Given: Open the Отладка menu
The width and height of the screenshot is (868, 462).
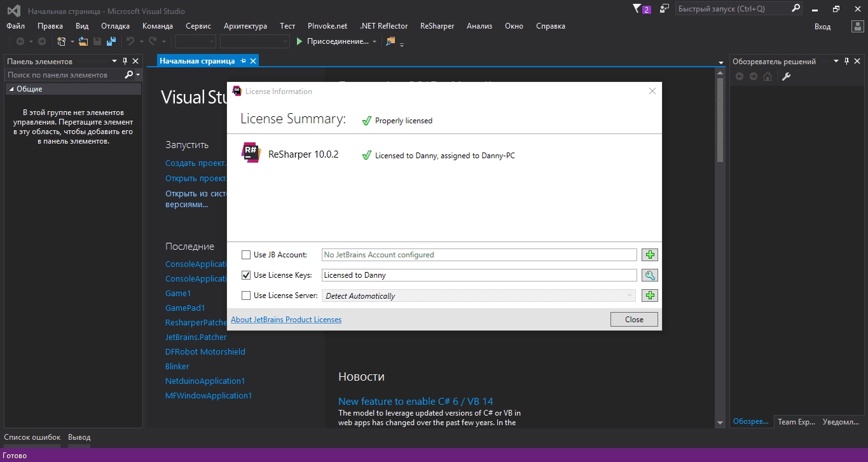Looking at the screenshot, I should pyautogui.click(x=115, y=26).
